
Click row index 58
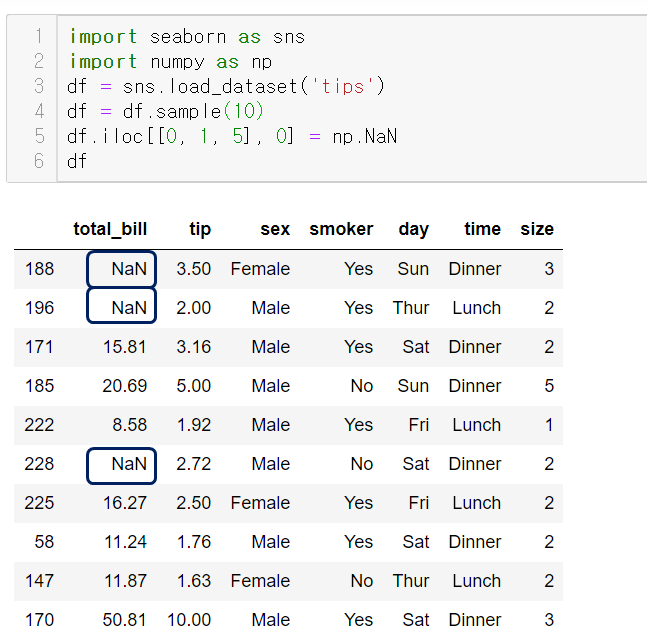click(44, 542)
